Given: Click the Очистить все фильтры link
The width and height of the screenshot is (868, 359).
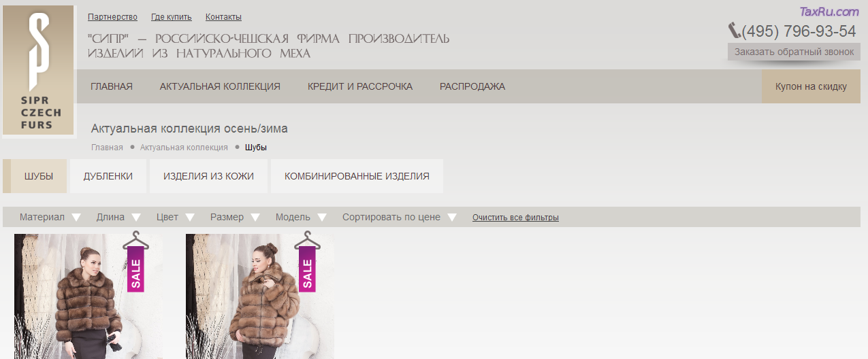Looking at the screenshot, I should tap(515, 218).
